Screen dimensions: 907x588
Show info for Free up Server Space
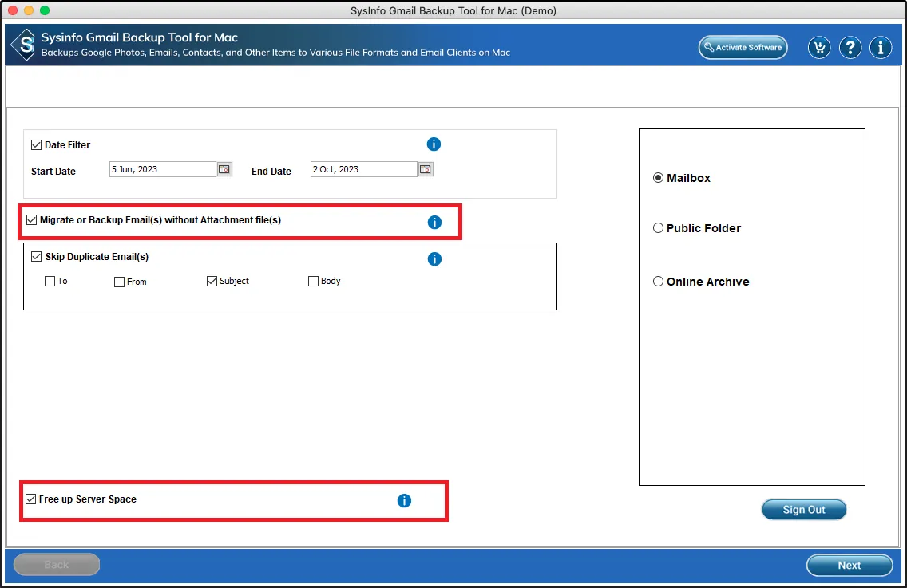(x=404, y=501)
